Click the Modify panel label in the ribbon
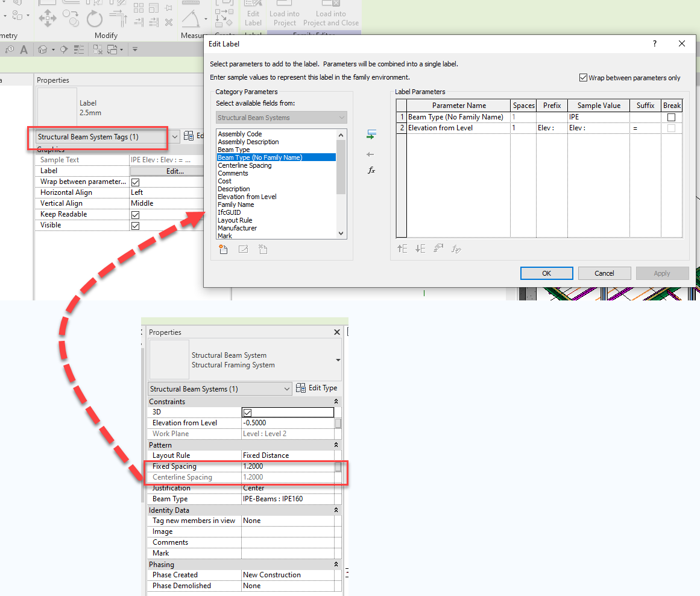700x596 pixels. coord(106,35)
